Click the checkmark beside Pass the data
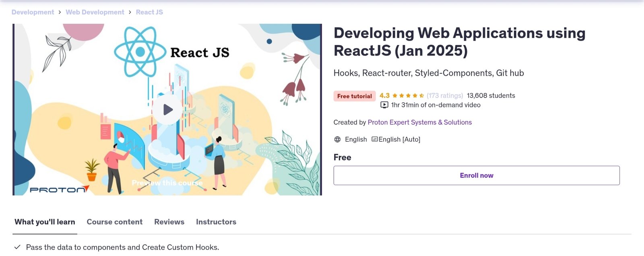 (x=17, y=247)
